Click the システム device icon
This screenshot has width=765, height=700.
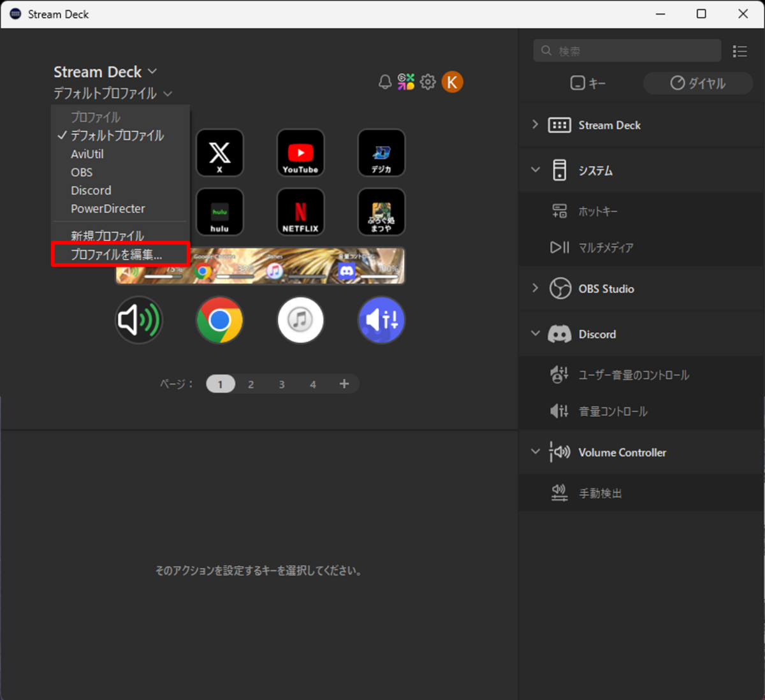click(559, 170)
